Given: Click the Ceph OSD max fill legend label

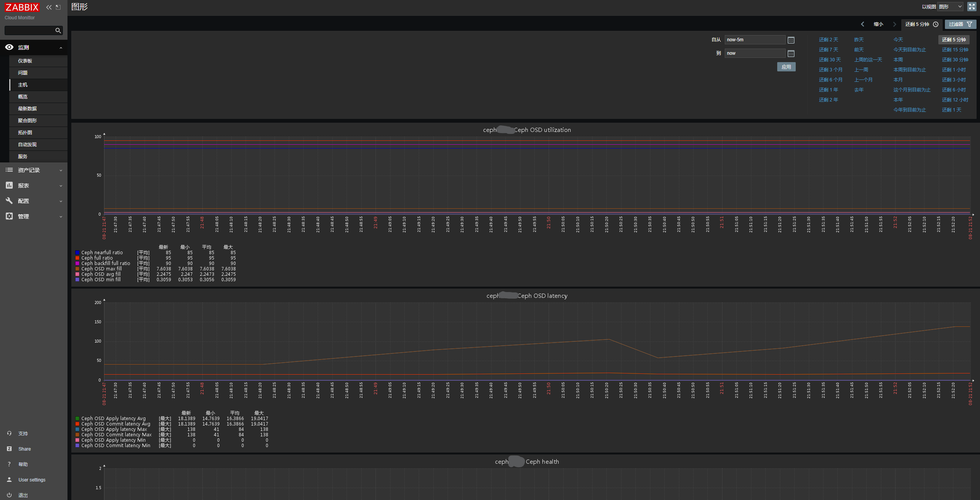Looking at the screenshot, I should 101,269.
